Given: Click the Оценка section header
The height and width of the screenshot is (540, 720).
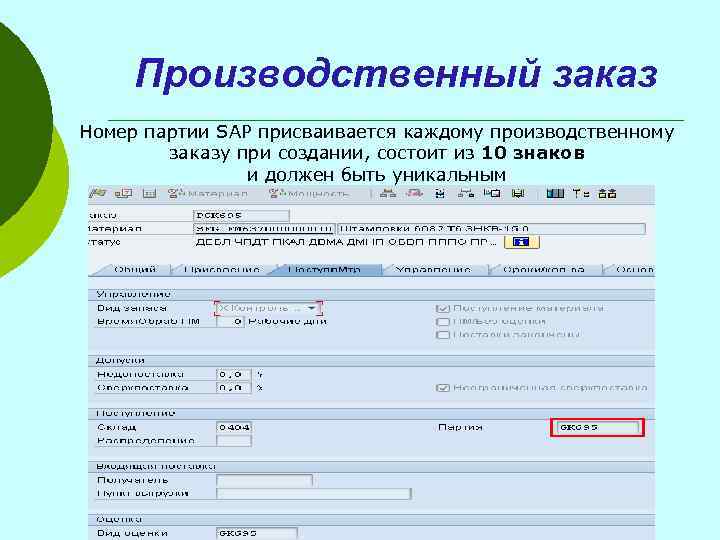Looking at the screenshot, I should pos(119,519).
